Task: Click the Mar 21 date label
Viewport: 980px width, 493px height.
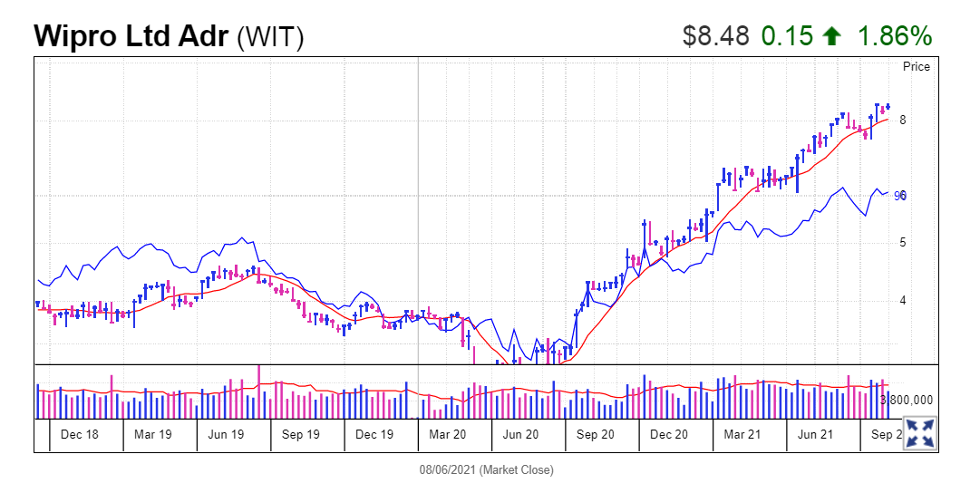Action: [742, 434]
